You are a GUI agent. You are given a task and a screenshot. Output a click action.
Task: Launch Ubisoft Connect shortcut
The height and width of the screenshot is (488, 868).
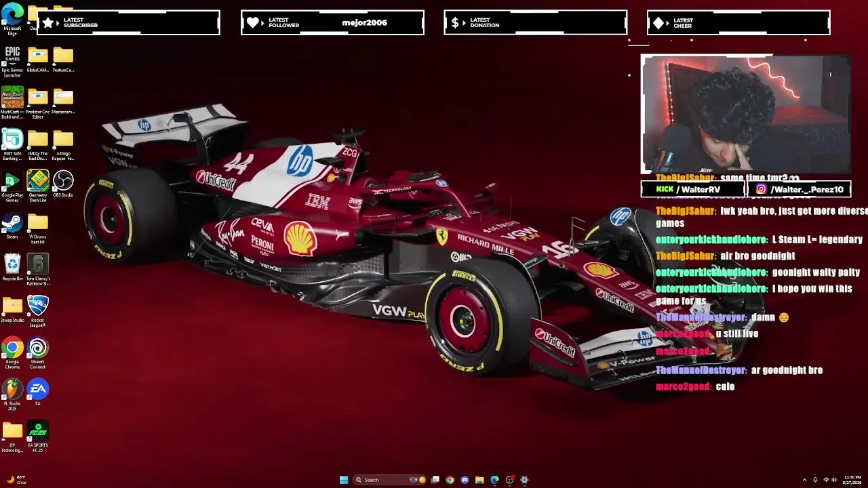pos(38,354)
